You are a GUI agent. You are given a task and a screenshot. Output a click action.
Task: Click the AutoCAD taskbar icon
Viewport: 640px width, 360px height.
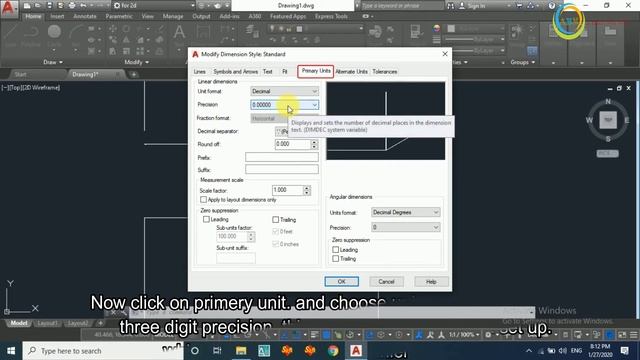tap(356, 351)
